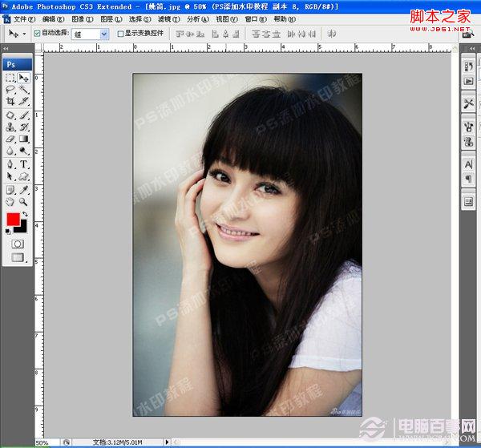
Task: Uncheck the 自动选择 checkbox
Action: coord(37,33)
